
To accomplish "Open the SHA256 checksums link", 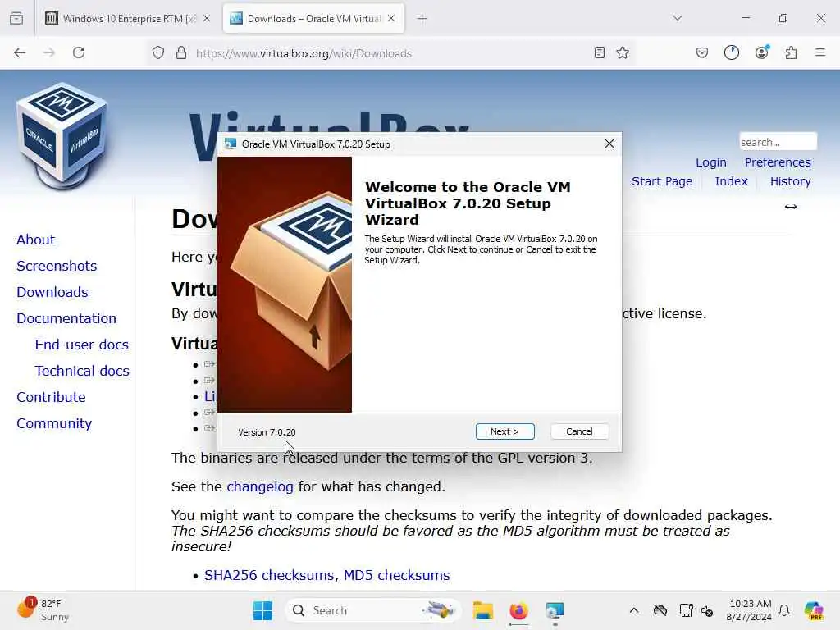I will (x=271, y=575).
